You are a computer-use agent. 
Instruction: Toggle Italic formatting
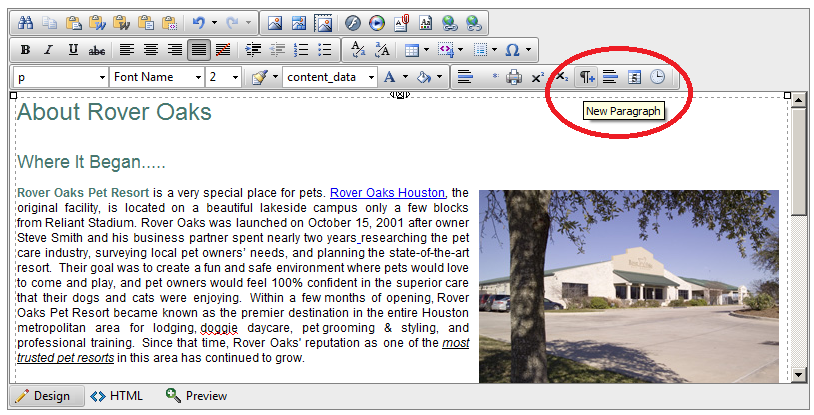point(49,50)
